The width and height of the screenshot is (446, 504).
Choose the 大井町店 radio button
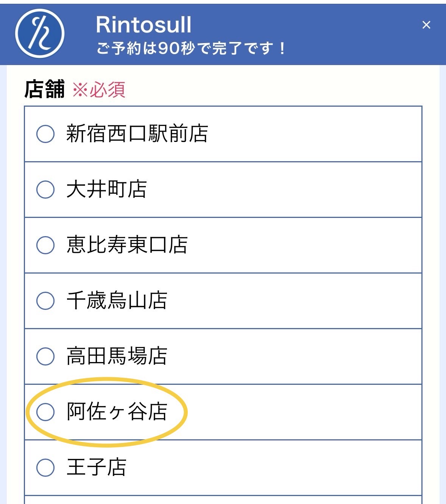point(45,190)
